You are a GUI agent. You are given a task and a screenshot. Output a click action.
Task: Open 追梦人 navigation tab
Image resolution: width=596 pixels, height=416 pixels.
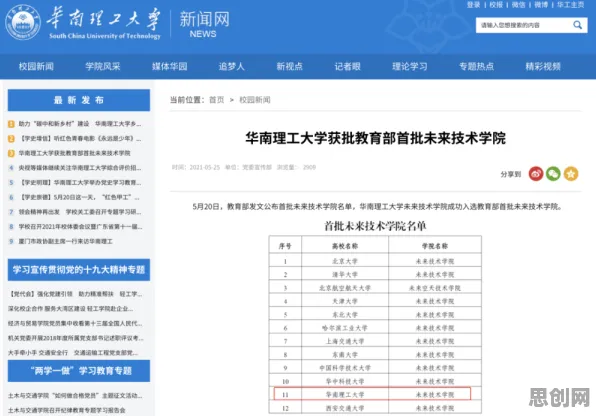pyautogui.click(x=231, y=67)
